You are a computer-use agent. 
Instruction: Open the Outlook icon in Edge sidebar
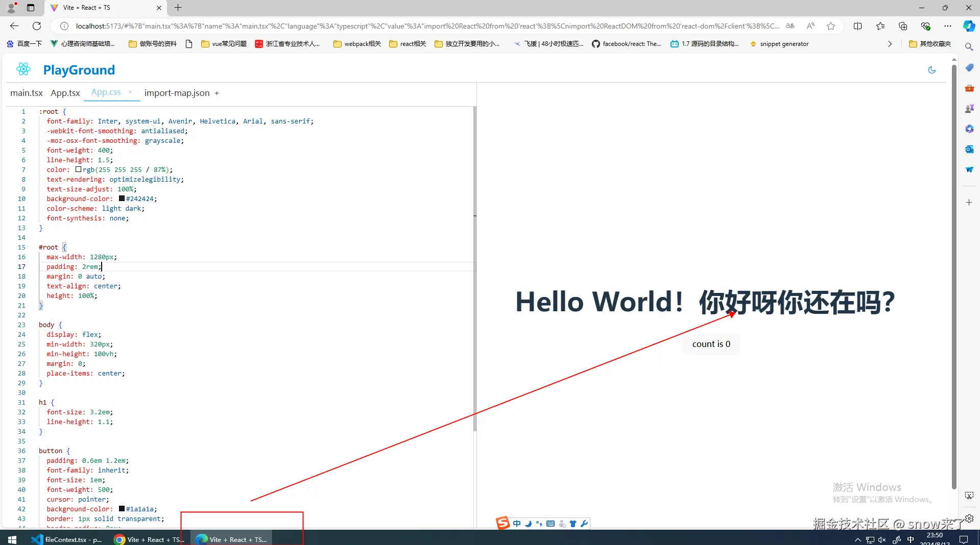(x=969, y=149)
